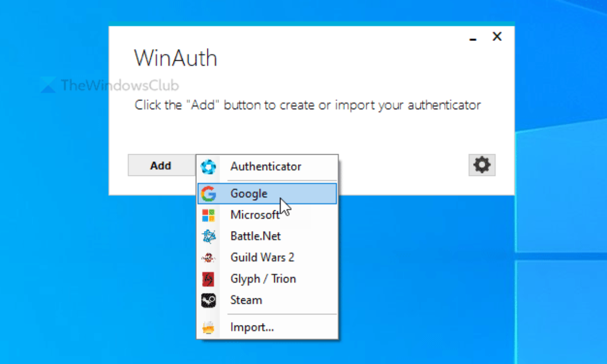The image size is (607, 364).
Task: Select the Steam menu entry
Action: (267, 300)
